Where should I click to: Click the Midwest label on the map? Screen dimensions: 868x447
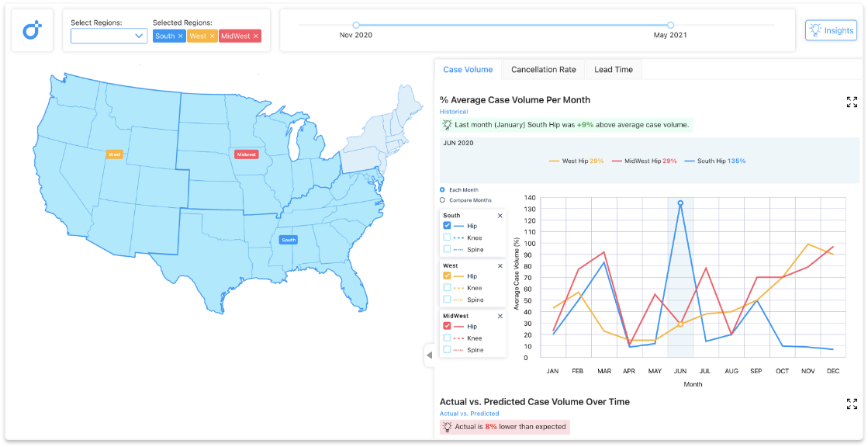(x=246, y=154)
